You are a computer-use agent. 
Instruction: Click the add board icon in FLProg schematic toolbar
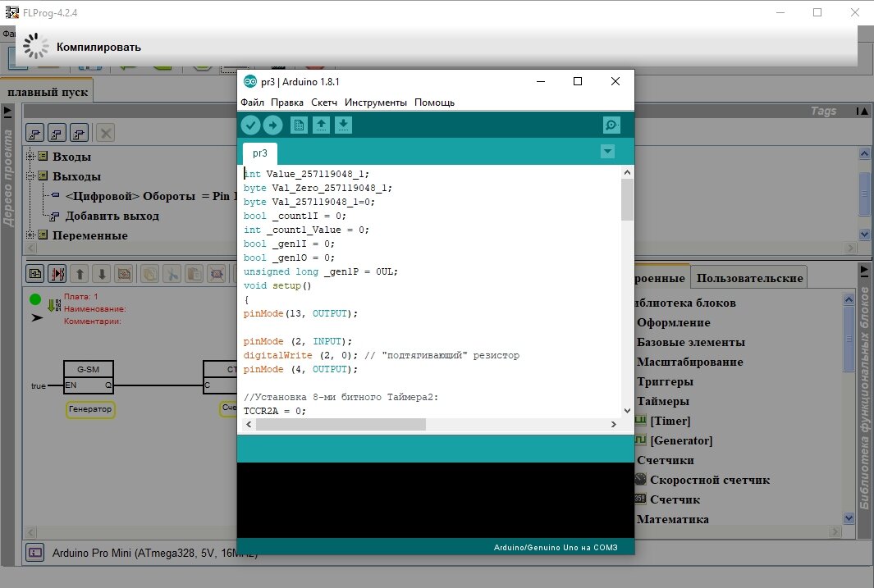(35, 274)
